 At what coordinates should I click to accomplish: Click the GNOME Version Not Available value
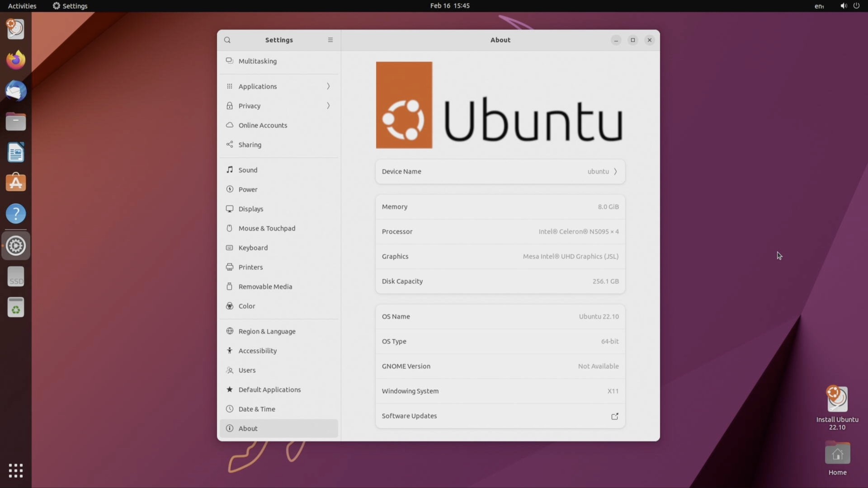pos(598,366)
